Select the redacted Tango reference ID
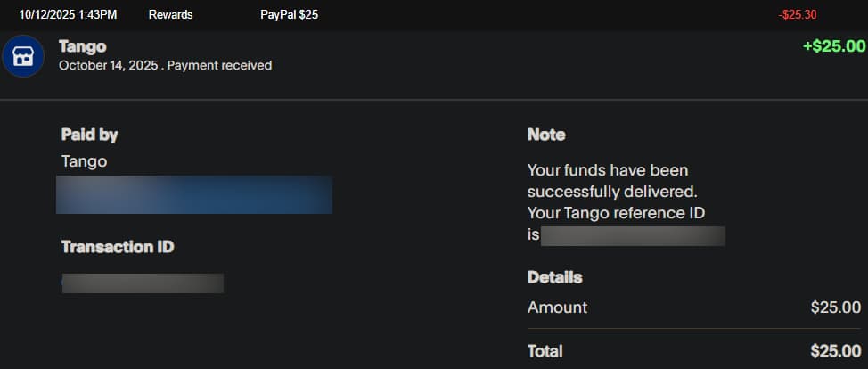The height and width of the screenshot is (369, 868). tap(633, 236)
